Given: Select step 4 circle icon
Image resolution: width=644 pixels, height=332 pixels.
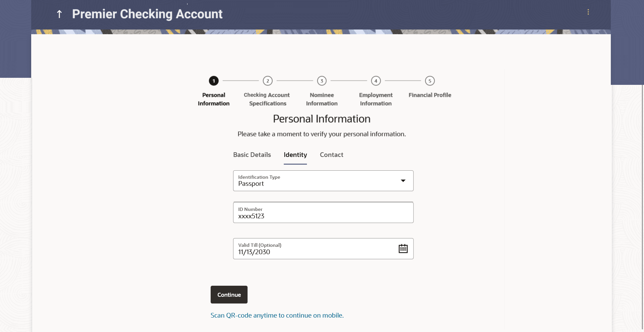Looking at the screenshot, I should pyautogui.click(x=376, y=81).
